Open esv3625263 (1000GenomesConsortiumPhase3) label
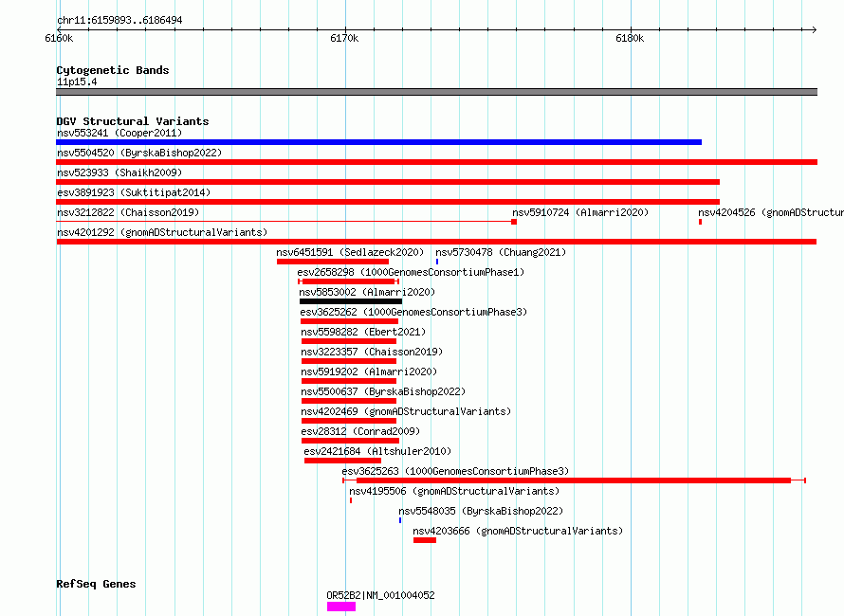The width and height of the screenshot is (844, 616). [455, 471]
